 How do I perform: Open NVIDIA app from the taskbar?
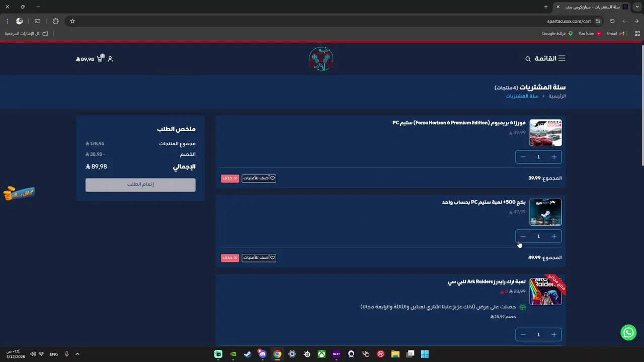(x=233, y=354)
